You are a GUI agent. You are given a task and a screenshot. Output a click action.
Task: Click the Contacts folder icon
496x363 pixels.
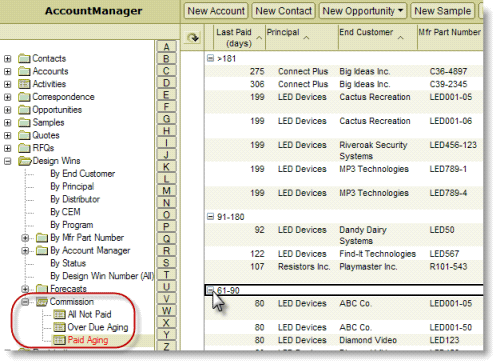point(24,59)
